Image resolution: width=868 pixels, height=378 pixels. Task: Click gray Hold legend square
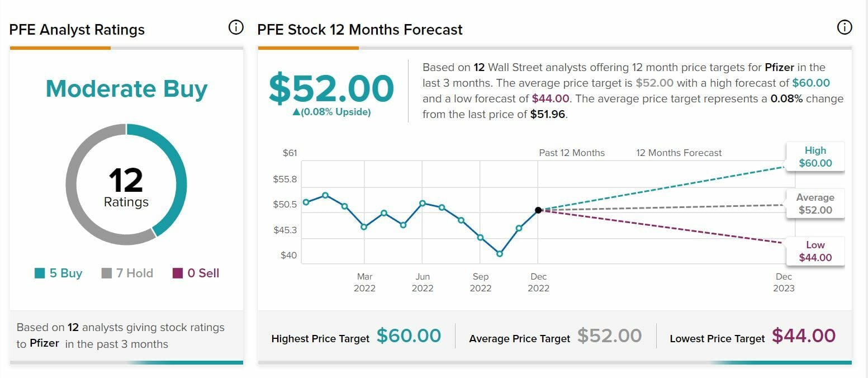(x=107, y=273)
